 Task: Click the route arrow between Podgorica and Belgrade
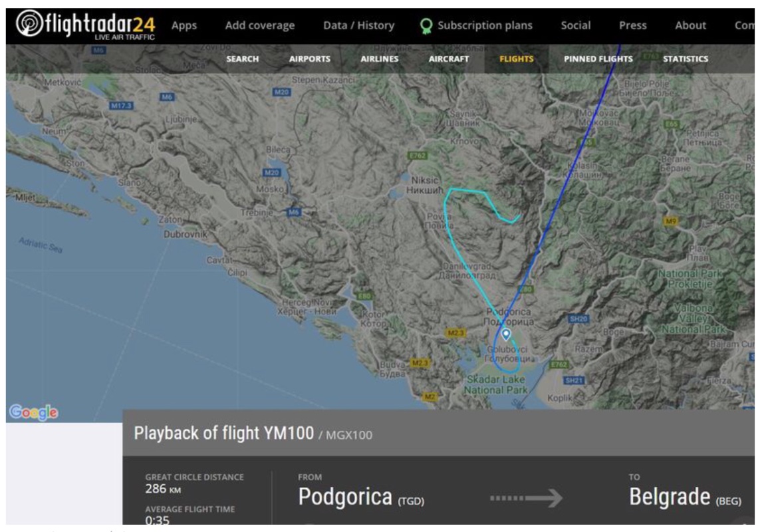(x=526, y=497)
